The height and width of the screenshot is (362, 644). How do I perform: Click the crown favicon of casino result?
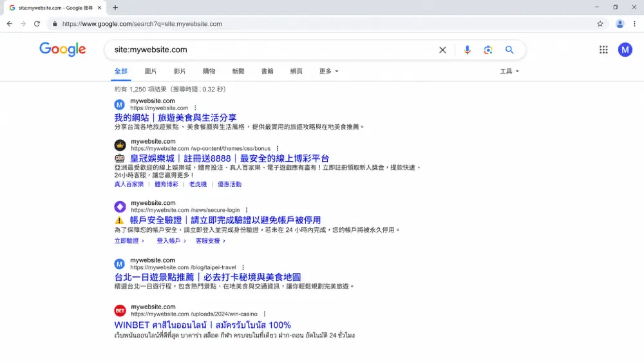pyautogui.click(x=120, y=145)
